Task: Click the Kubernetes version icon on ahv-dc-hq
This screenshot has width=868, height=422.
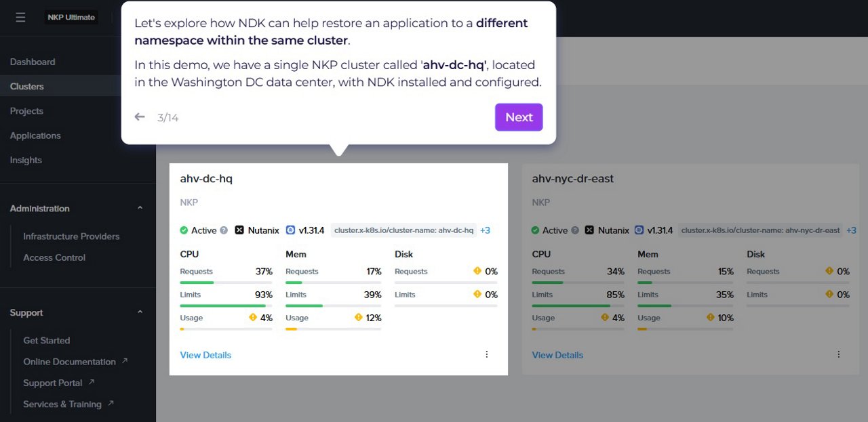Action: click(x=291, y=230)
